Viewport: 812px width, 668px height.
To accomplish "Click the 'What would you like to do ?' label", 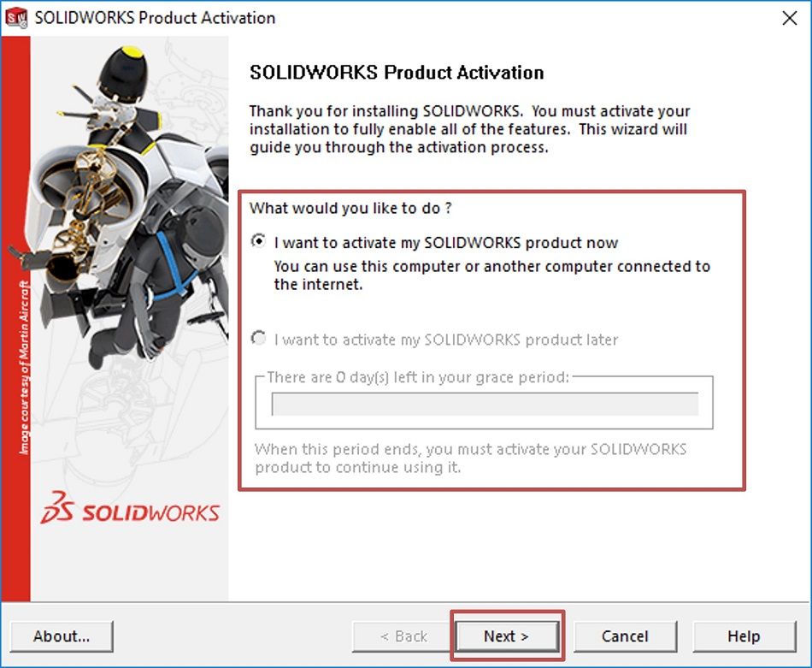I will point(350,208).
